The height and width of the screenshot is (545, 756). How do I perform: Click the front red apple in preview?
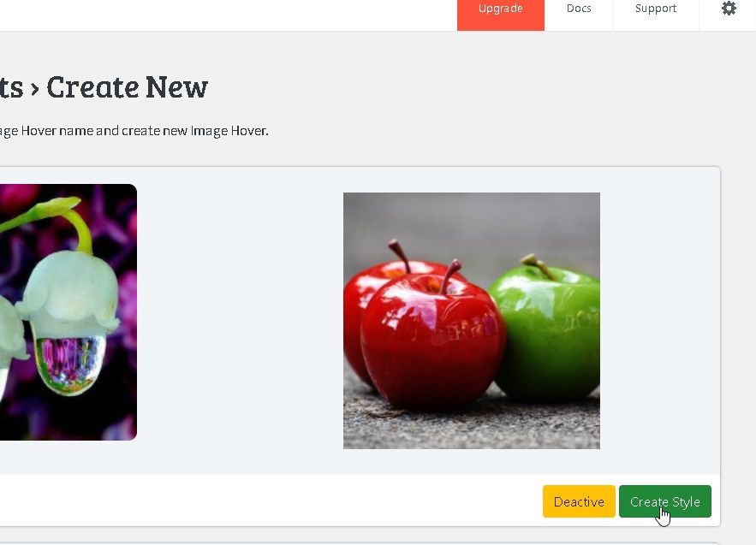432,340
